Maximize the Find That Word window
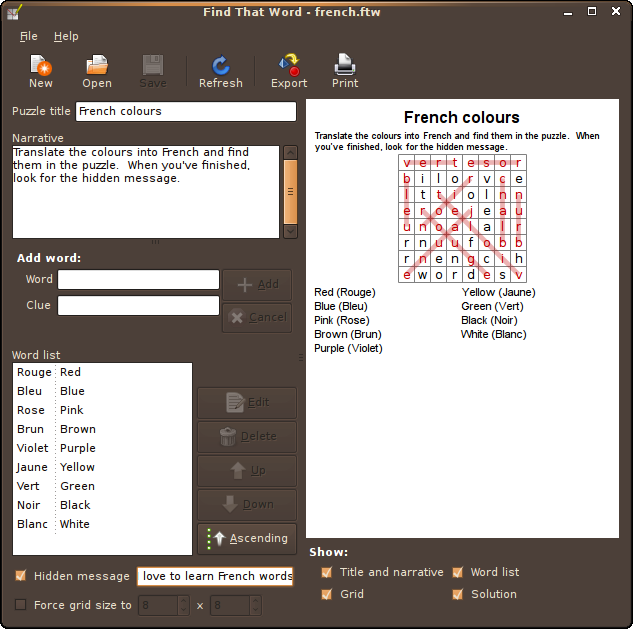The width and height of the screenshot is (633, 629). [591, 11]
